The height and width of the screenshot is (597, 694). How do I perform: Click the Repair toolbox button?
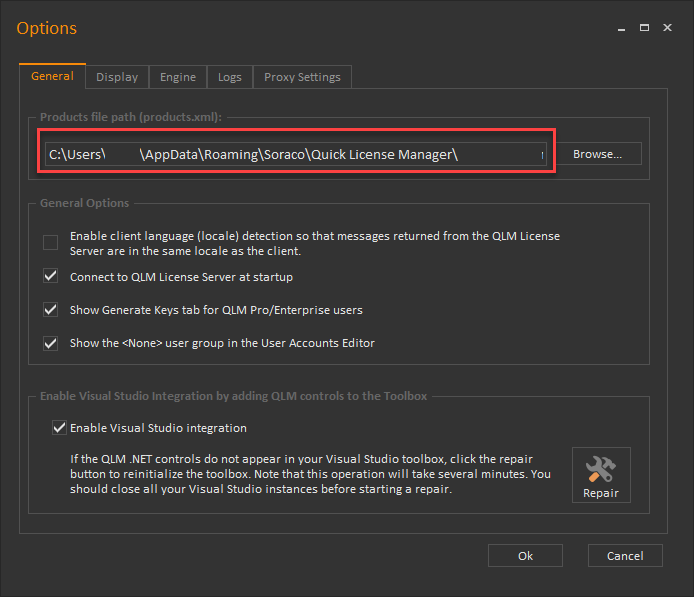601,475
